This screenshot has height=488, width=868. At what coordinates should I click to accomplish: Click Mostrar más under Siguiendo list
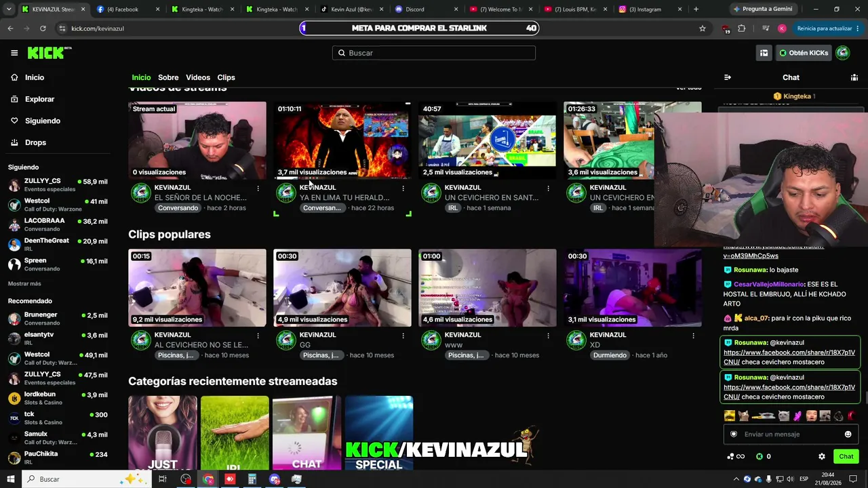pyautogui.click(x=24, y=284)
